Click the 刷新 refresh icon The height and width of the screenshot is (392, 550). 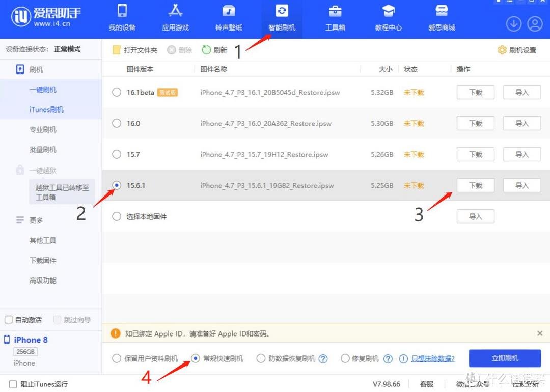(206, 50)
